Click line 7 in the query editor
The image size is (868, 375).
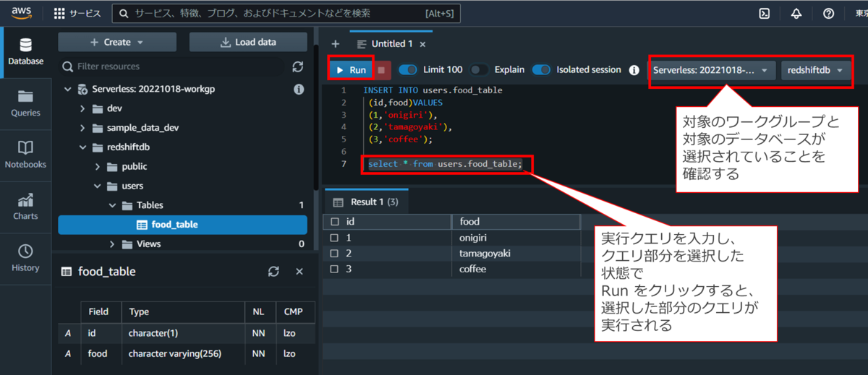[445, 164]
